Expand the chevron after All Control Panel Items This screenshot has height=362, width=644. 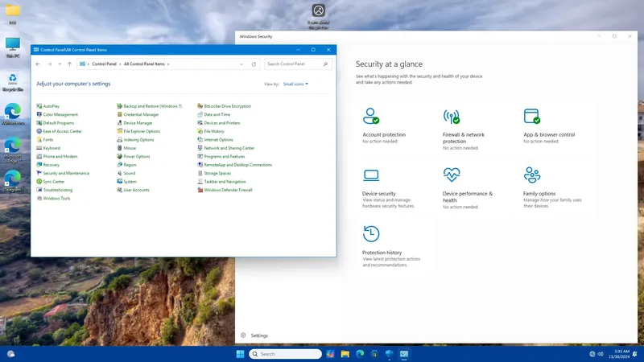[x=168, y=64]
